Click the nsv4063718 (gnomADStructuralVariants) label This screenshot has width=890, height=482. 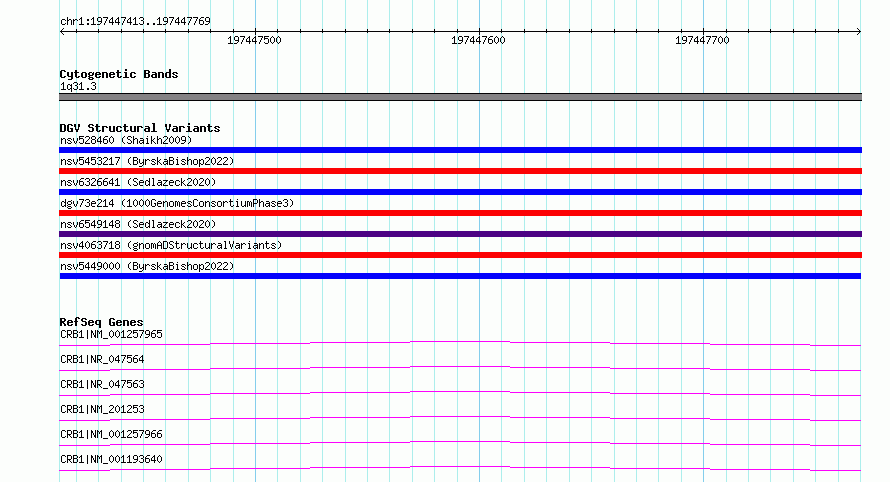click(x=171, y=245)
